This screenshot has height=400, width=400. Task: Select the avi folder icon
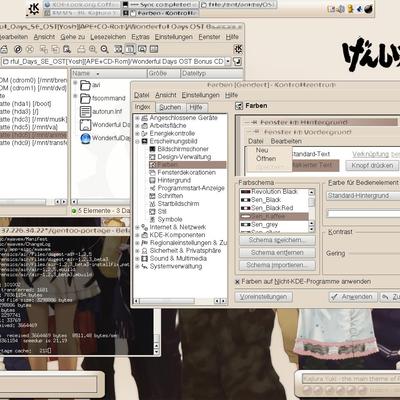pos(86,85)
